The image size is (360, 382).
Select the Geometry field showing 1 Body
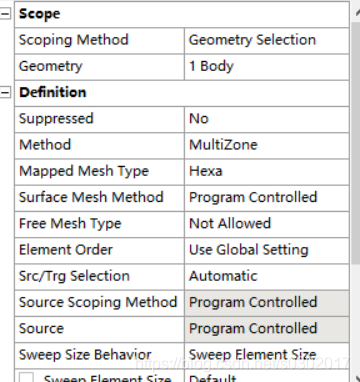[x=267, y=66]
